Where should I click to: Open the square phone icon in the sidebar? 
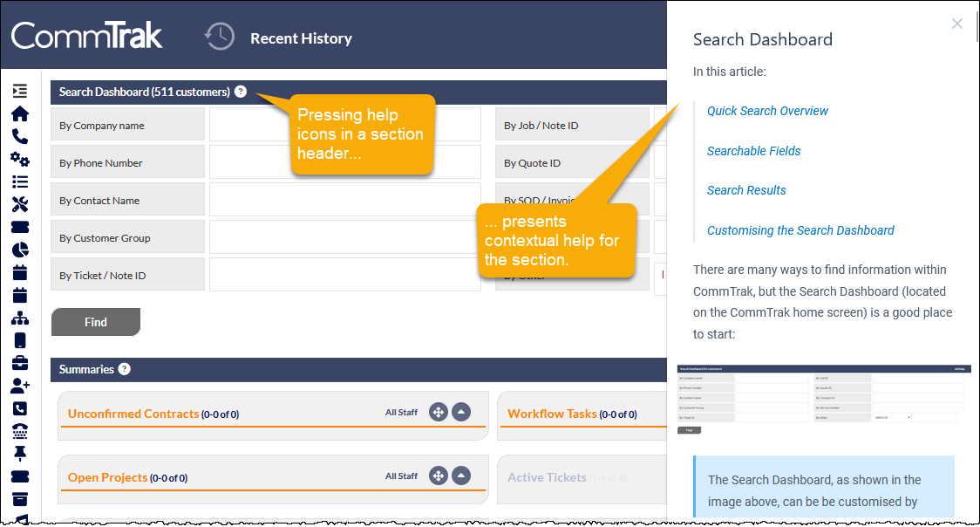coord(20,409)
